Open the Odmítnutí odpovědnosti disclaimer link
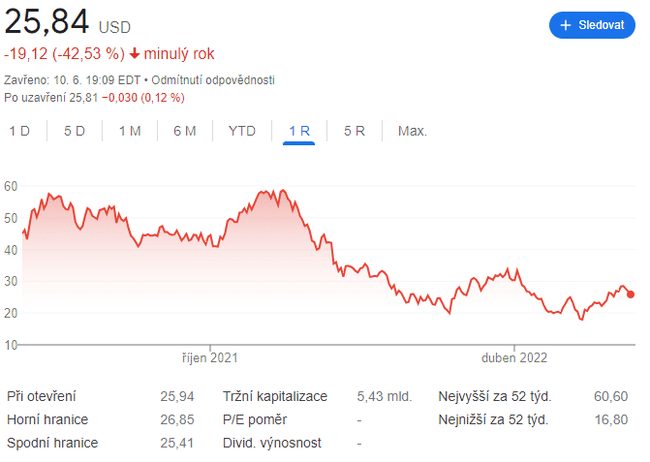 (213, 79)
